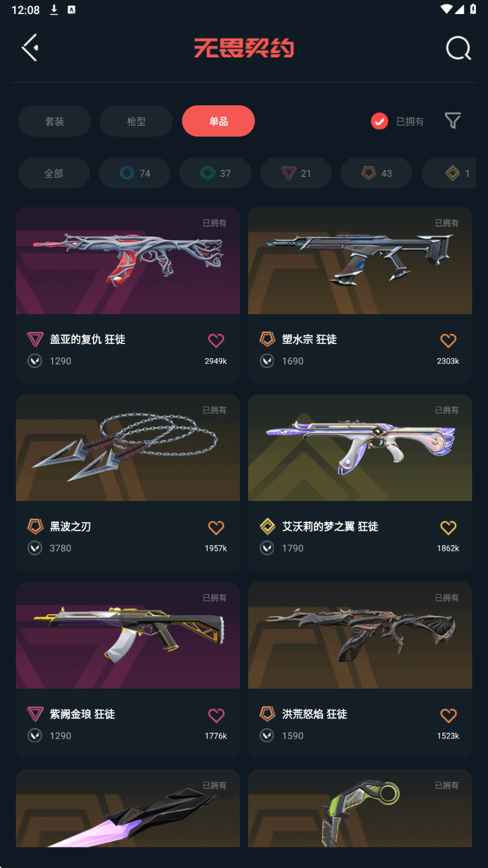Screen dimensions: 488x868
Task: Open the 黑波之刃 chain blade thumbnail
Action: tap(128, 447)
